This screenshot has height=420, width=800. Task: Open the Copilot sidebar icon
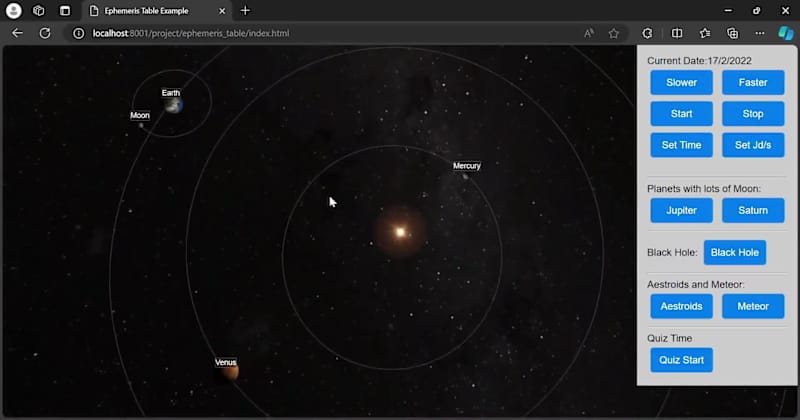click(x=786, y=33)
